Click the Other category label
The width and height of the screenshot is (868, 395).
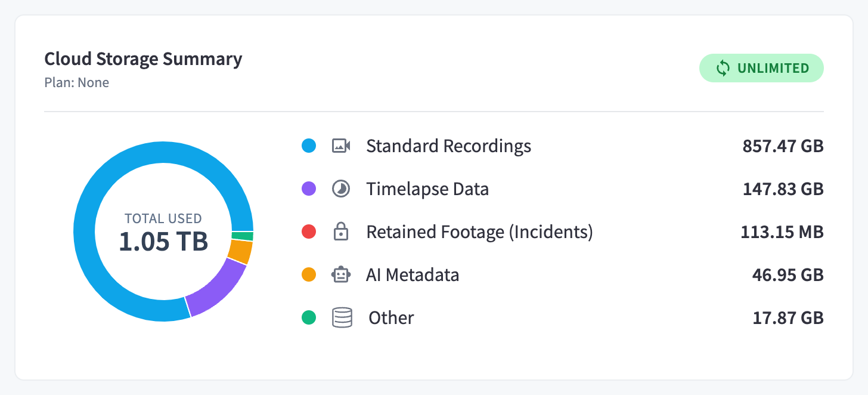pos(392,317)
